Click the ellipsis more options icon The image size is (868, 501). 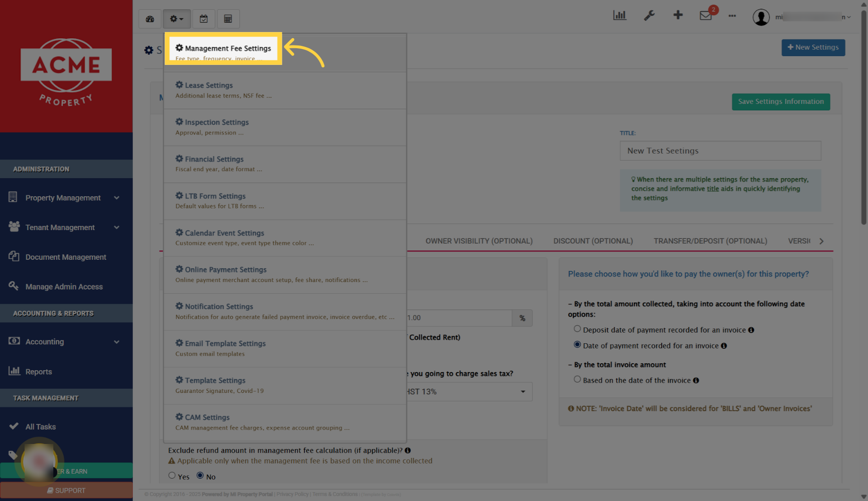(x=732, y=16)
